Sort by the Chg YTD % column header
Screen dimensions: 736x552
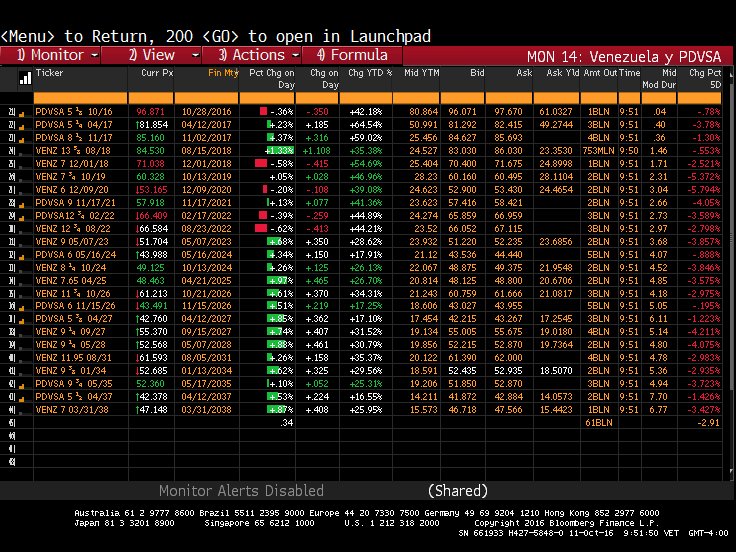coord(370,73)
